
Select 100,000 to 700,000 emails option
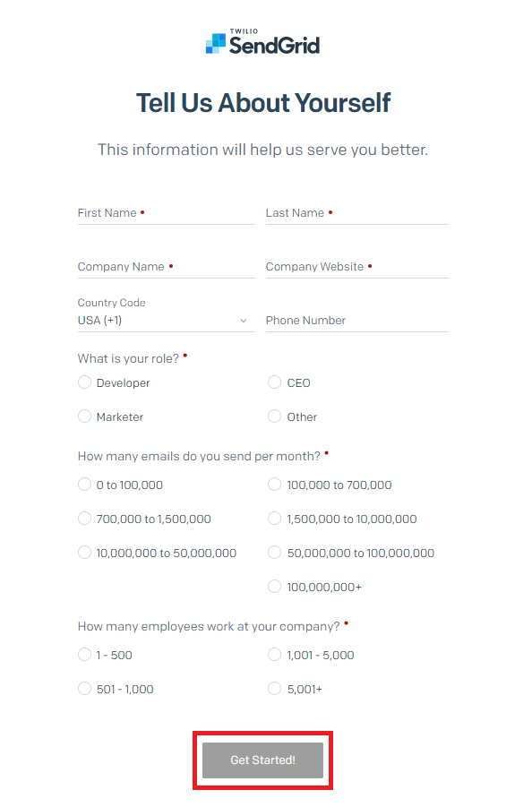(x=275, y=485)
